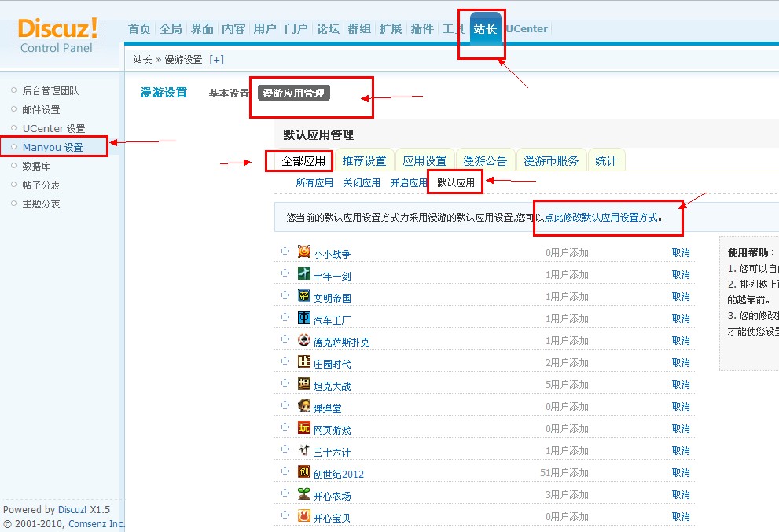Click the 十年一剑 app icon
This screenshot has height=532, width=779.
pos(304,273)
